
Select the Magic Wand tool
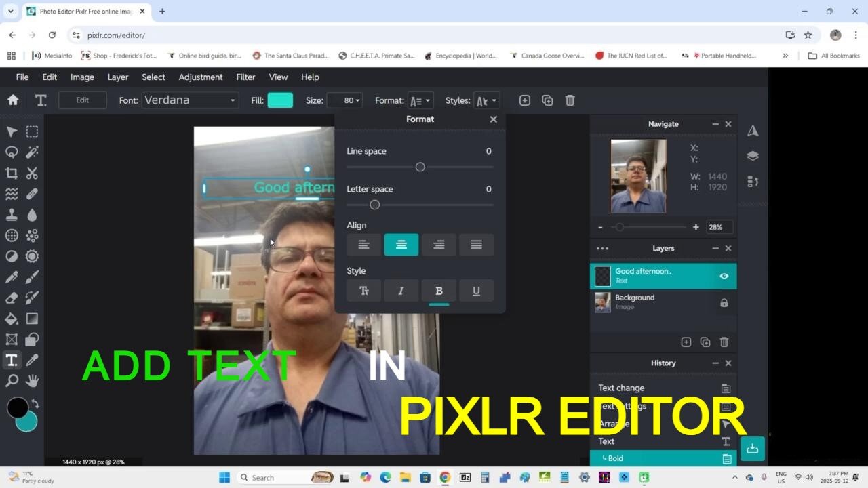pyautogui.click(x=32, y=152)
